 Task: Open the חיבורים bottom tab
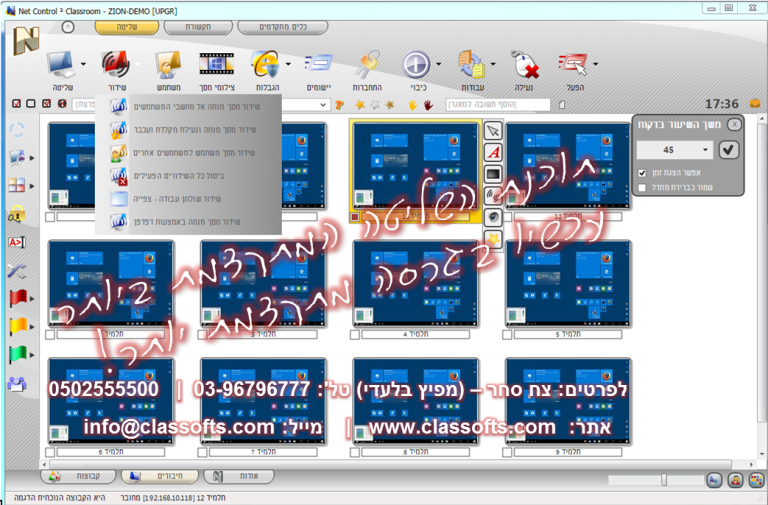pos(160,476)
